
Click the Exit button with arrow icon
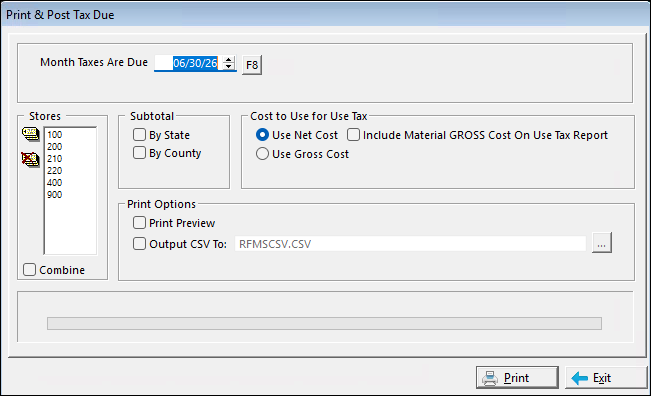point(606,378)
